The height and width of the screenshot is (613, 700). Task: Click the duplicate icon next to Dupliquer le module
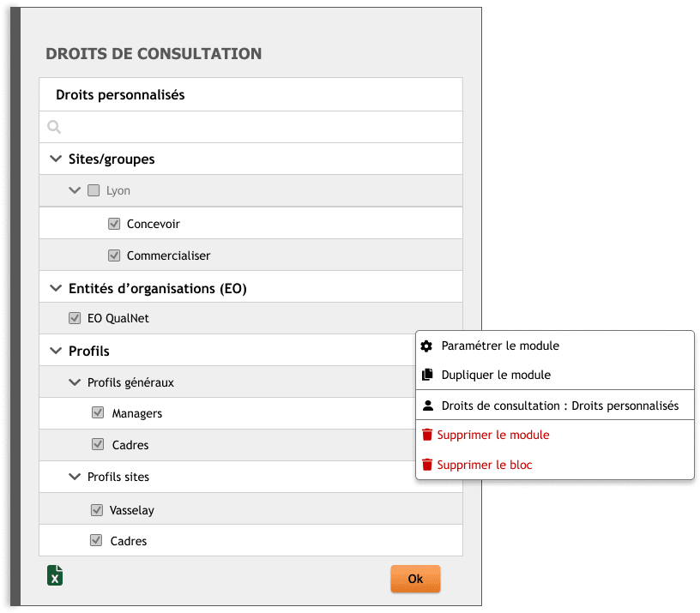tap(425, 376)
